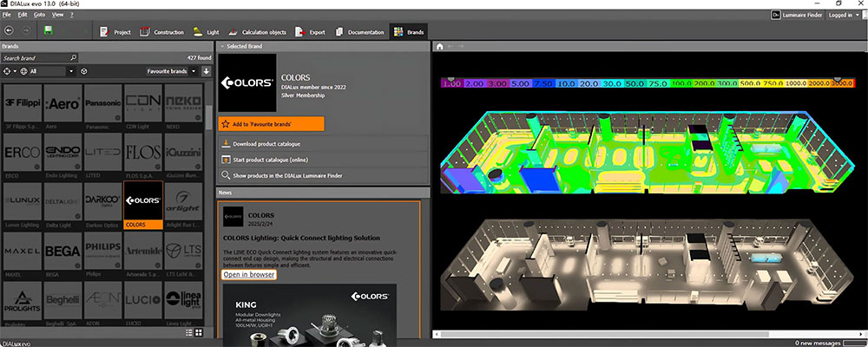Click the green save project icon

(x=48, y=30)
